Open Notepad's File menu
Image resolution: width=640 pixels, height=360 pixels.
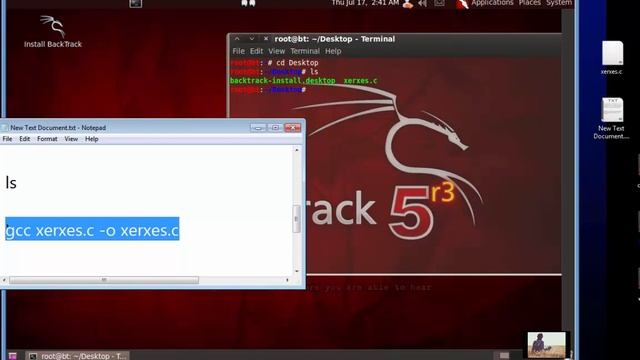click(7, 139)
